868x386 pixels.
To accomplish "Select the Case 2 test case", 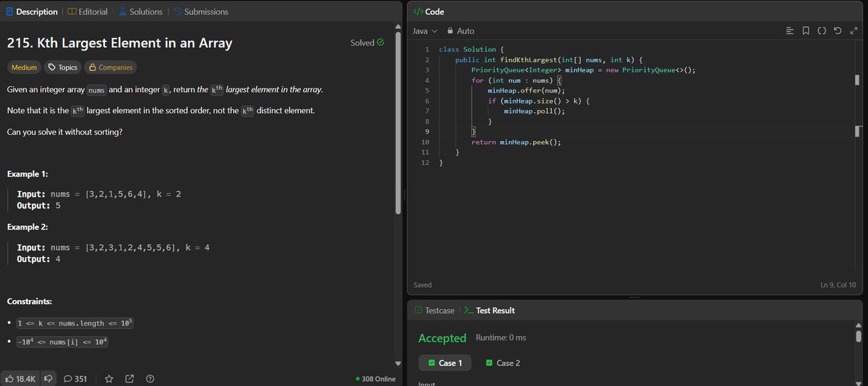I will coord(503,363).
